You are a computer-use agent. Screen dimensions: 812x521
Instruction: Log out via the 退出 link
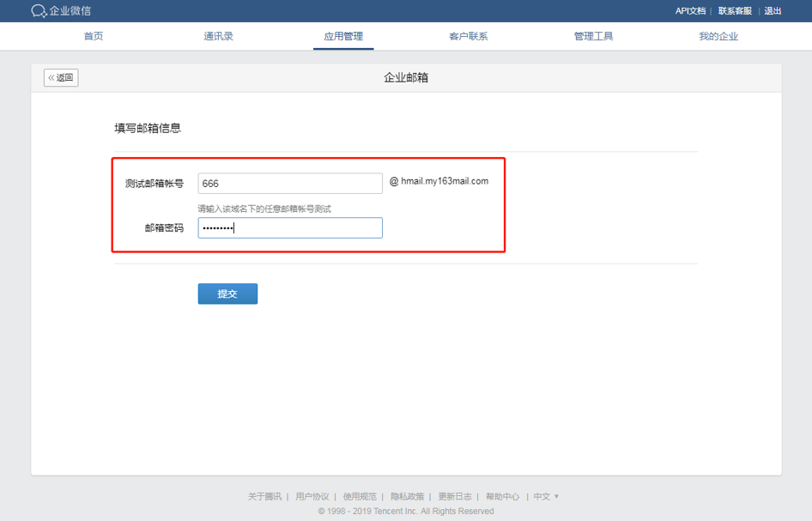coord(773,11)
